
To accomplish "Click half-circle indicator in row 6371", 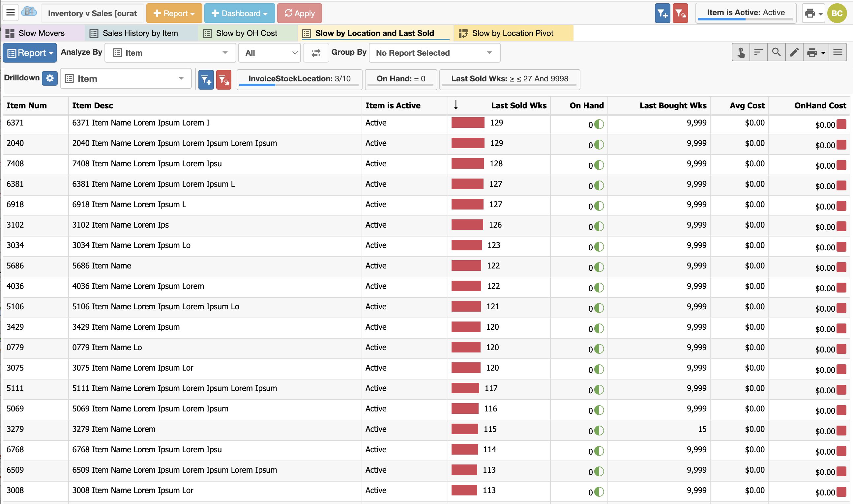I will 599,124.
